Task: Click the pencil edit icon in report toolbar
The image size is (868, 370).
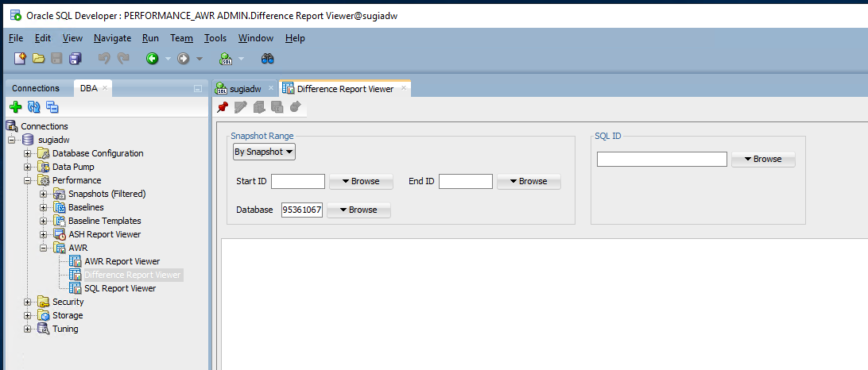Action: (240, 107)
